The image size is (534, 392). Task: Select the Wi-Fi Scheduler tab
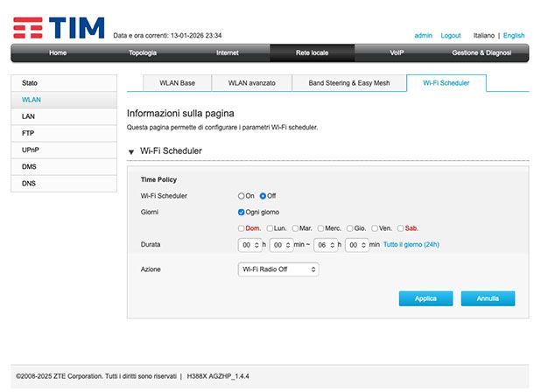[446, 83]
